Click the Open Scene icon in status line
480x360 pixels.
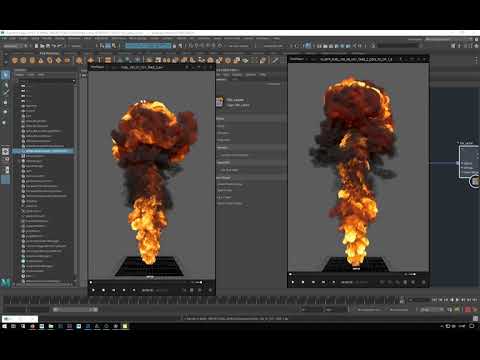point(42,46)
